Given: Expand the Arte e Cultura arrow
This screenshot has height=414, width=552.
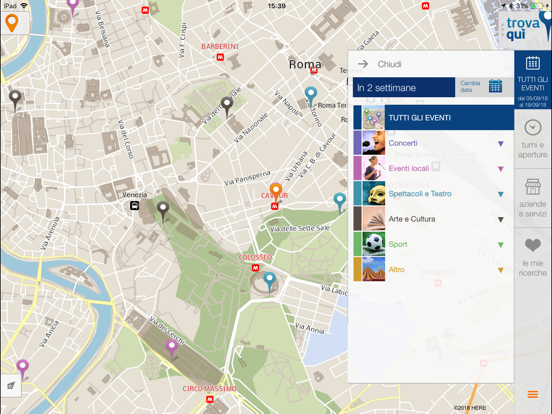Looking at the screenshot, I should tap(501, 220).
